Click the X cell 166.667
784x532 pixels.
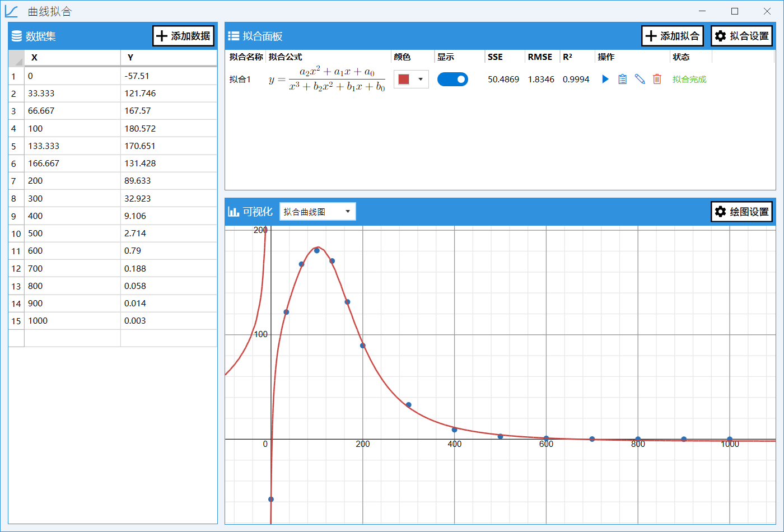(x=72, y=164)
